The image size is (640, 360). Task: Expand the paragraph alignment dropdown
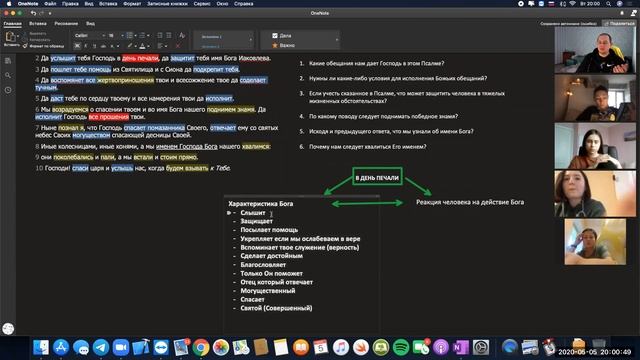pyautogui.click(x=166, y=46)
